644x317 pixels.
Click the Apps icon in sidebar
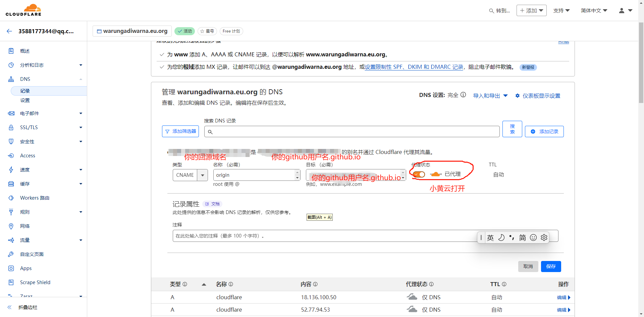(x=11, y=268)
